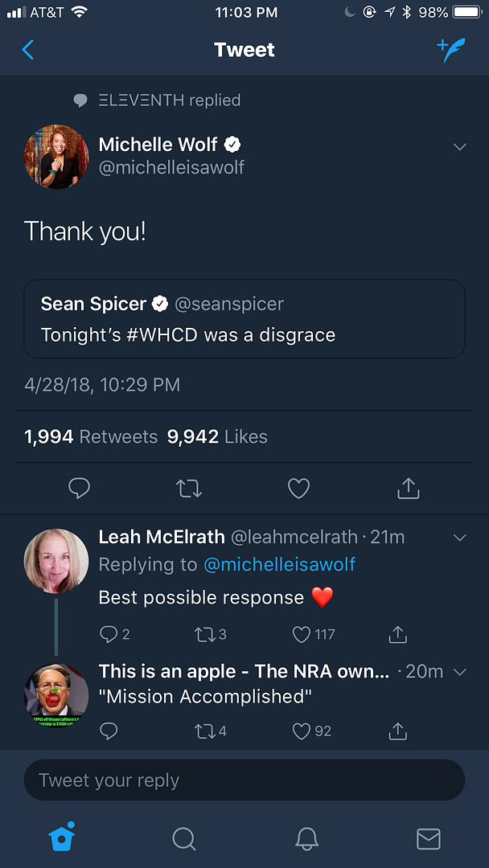Viewport: 489px width, 868px height.
Task: View the 1,994 Retweets list
Action: [x=91, y=436]
